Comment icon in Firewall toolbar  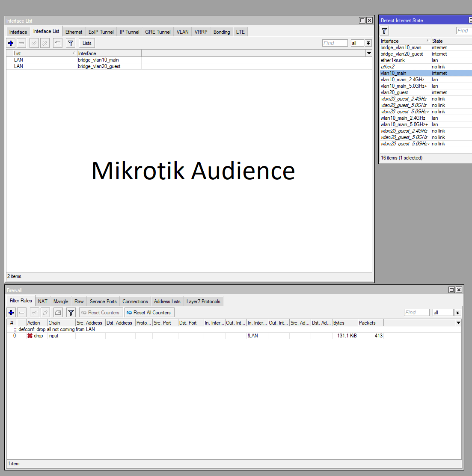click(58, 312)
